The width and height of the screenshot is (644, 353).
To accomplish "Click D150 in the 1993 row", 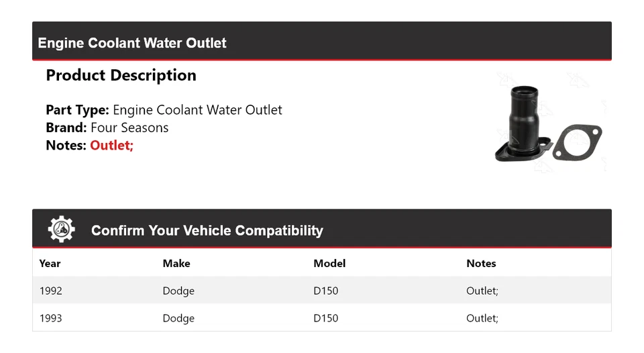I will (326, 318).
